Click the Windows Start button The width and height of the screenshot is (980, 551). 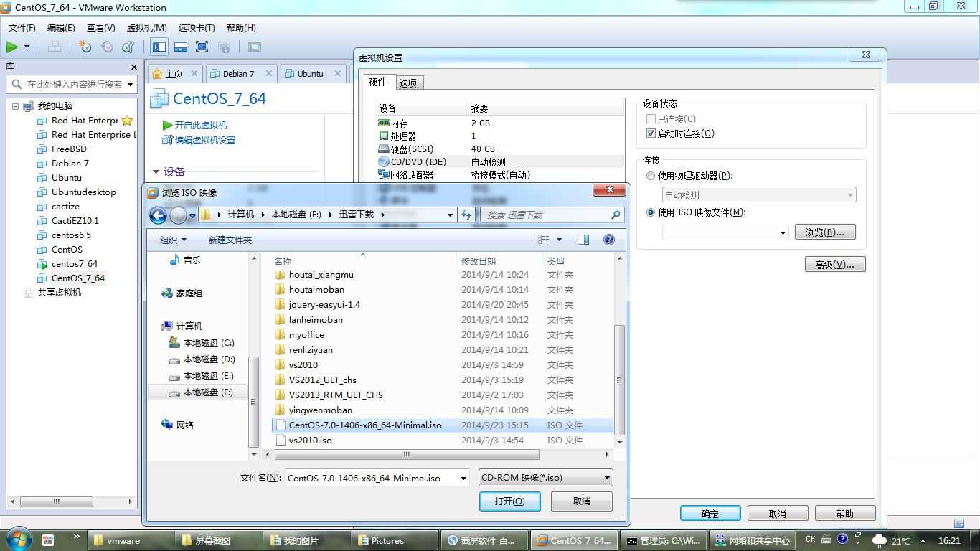pos(18,540)
